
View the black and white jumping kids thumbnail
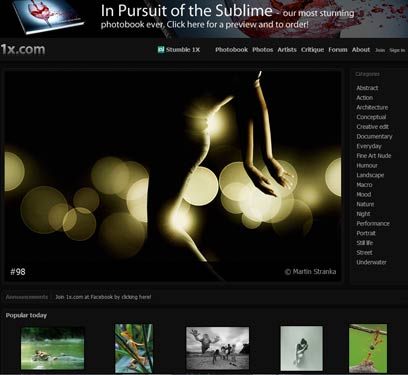point(217,348)
